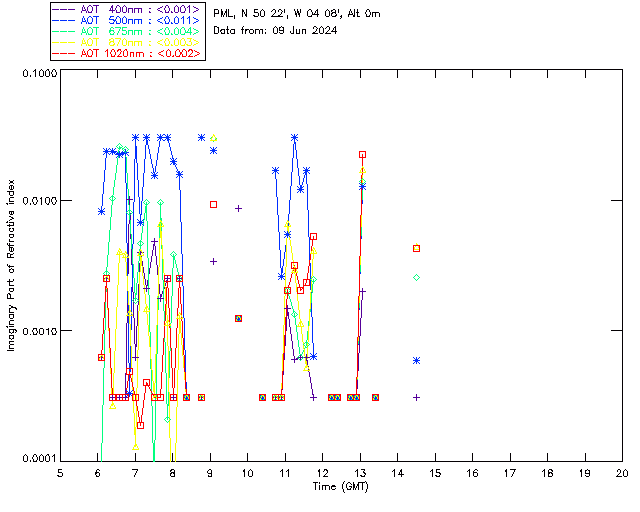640x512 pixels.
Task: Click the red square peak at 13 hours
Action: tap(362, 154)
